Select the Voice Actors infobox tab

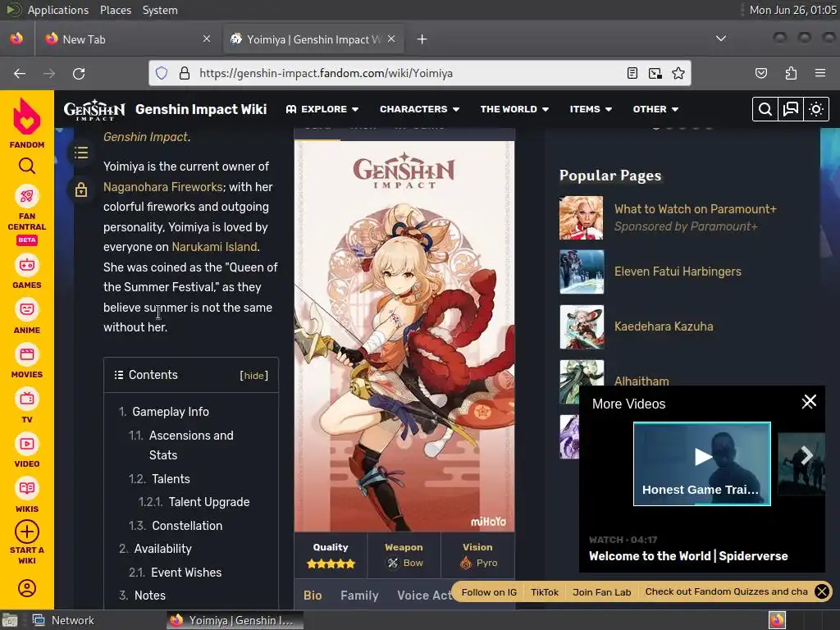click(x=426, y=596)
